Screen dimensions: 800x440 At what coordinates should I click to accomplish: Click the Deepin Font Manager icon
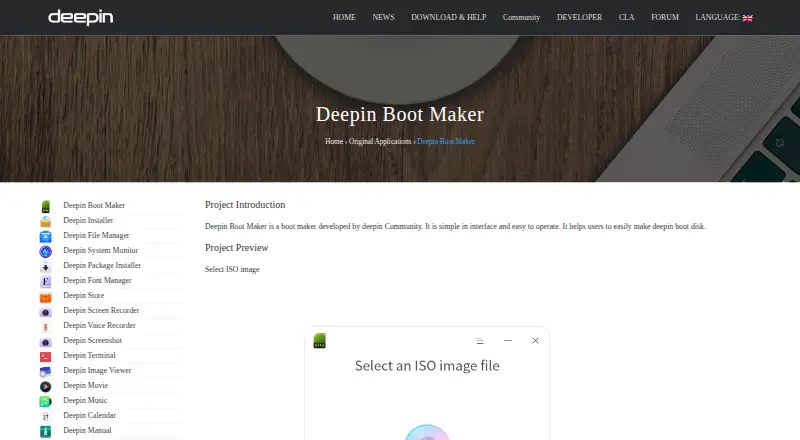(x=45, y=281)
